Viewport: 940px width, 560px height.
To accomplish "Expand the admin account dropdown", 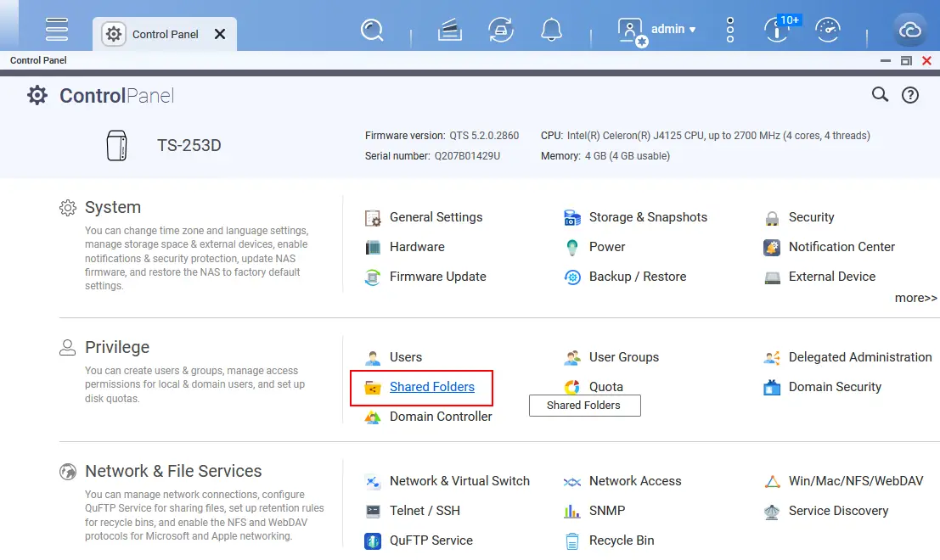I will point(673,29).
